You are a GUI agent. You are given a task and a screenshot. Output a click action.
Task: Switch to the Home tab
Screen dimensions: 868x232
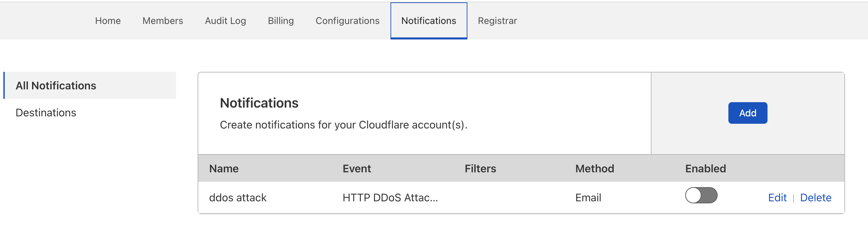(x=108, y=21)
